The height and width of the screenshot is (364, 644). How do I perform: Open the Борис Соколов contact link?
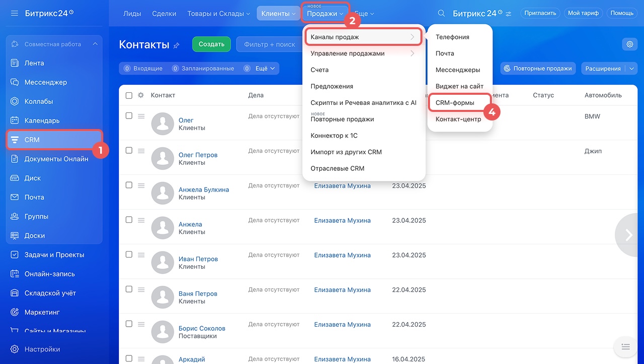coord(202,328)
